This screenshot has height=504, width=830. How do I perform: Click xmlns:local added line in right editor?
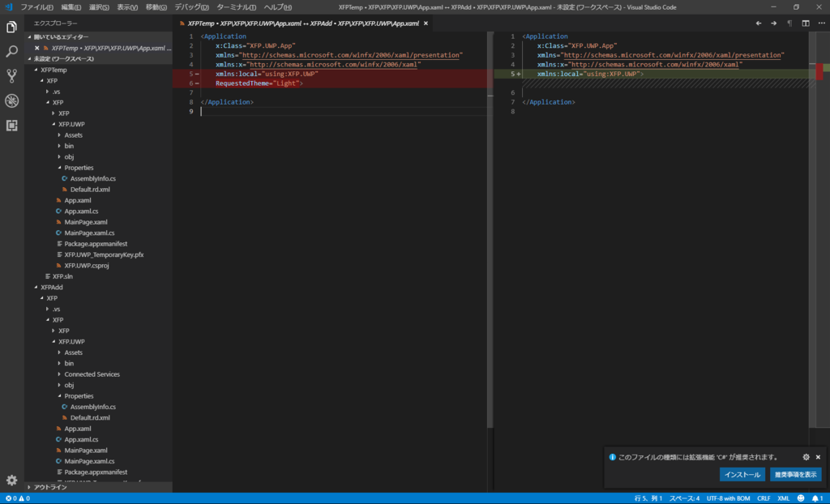pyautogui.click(x=652, y=74)
